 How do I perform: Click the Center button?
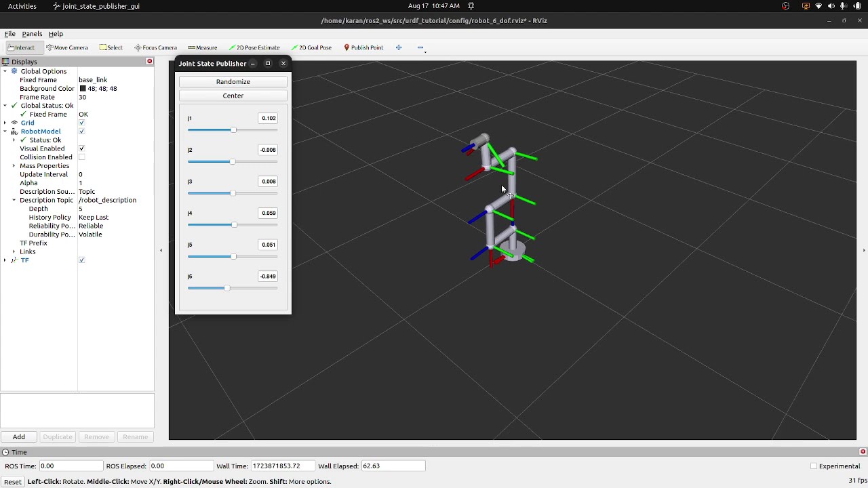click(x=233, y=96)
